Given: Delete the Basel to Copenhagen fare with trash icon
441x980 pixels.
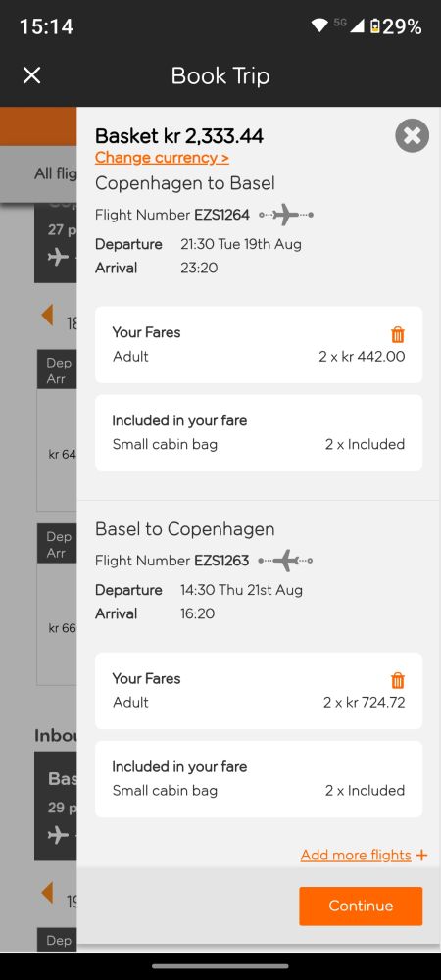Looking at the screenshot, I should (398, 680).
